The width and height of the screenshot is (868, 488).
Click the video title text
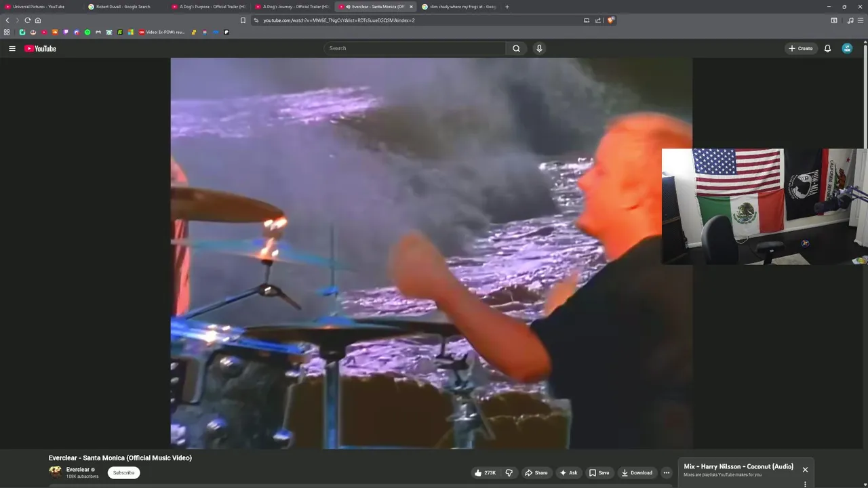[120, 458]
